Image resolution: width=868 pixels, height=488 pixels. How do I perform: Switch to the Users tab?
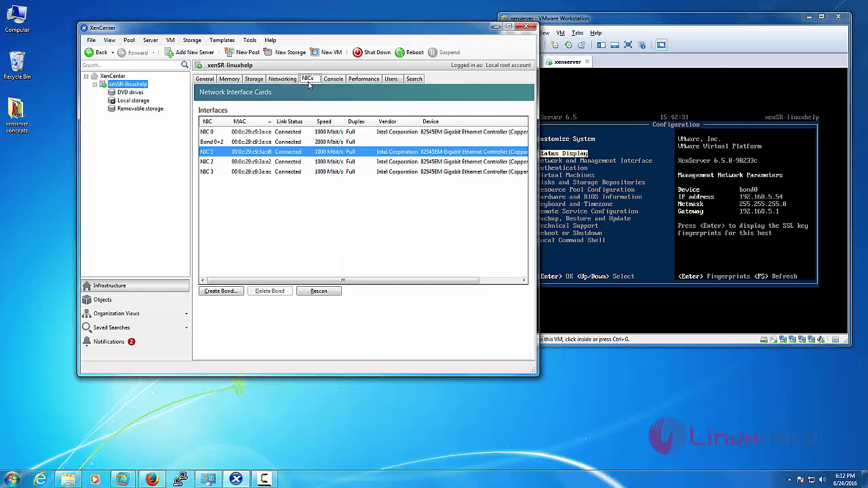click(x=391, y=79)
